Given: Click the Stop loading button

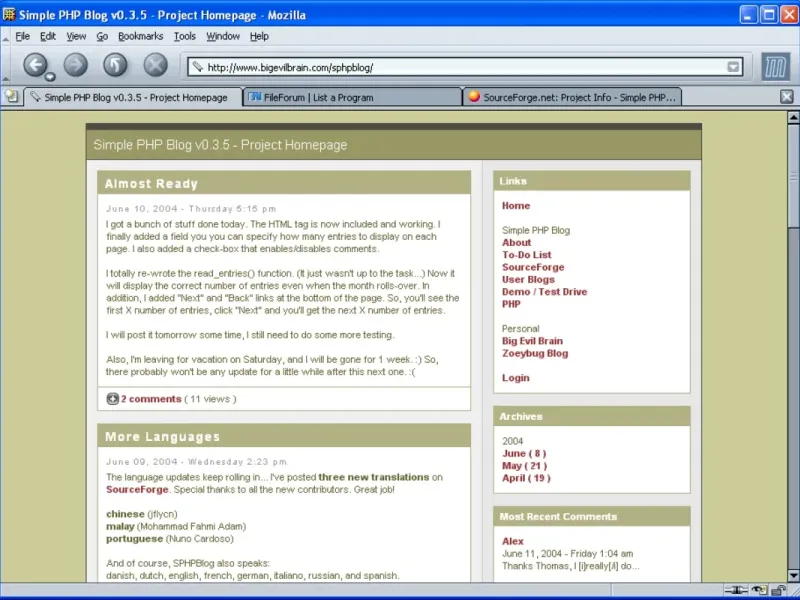Looking at the screenshot, I should (156, 65).
